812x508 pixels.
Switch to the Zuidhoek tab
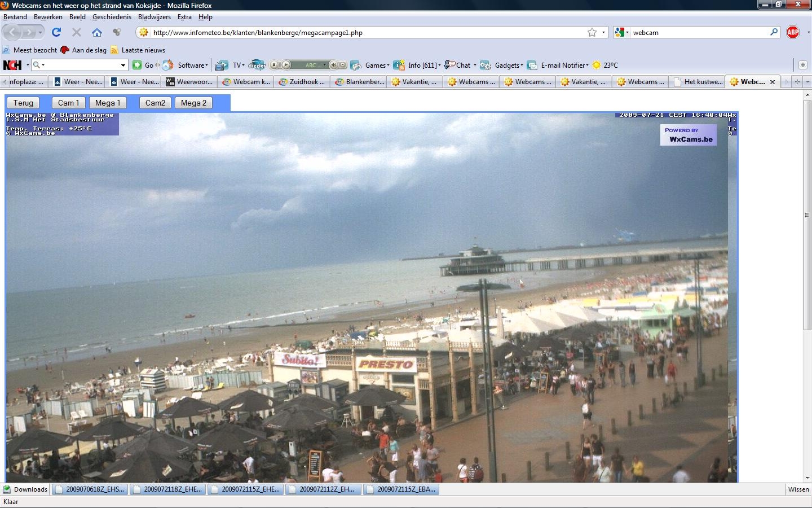[302, 82]
